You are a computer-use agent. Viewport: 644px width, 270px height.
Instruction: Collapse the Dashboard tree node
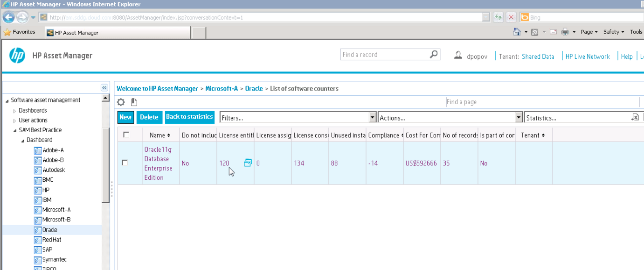tap(22, 140)
